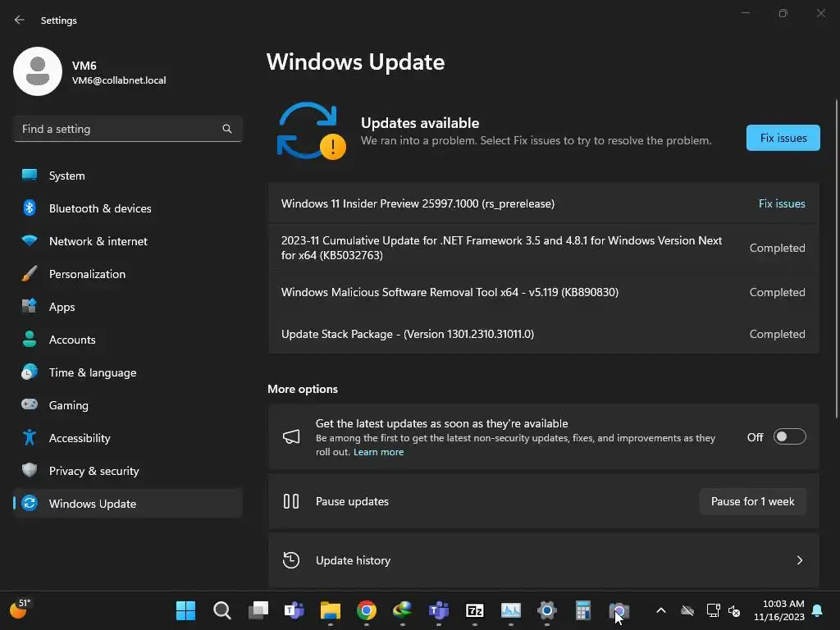Image resolution: width=840 pixels, height=630 pixels.
Task: Select the Gaming controller icon
Action: [30, 404]
